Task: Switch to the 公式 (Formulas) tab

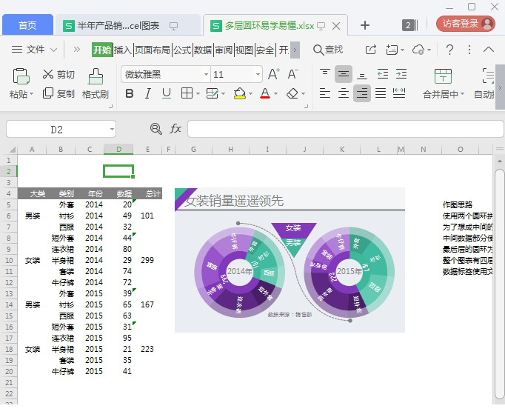Action: click(x=182, y=50)
